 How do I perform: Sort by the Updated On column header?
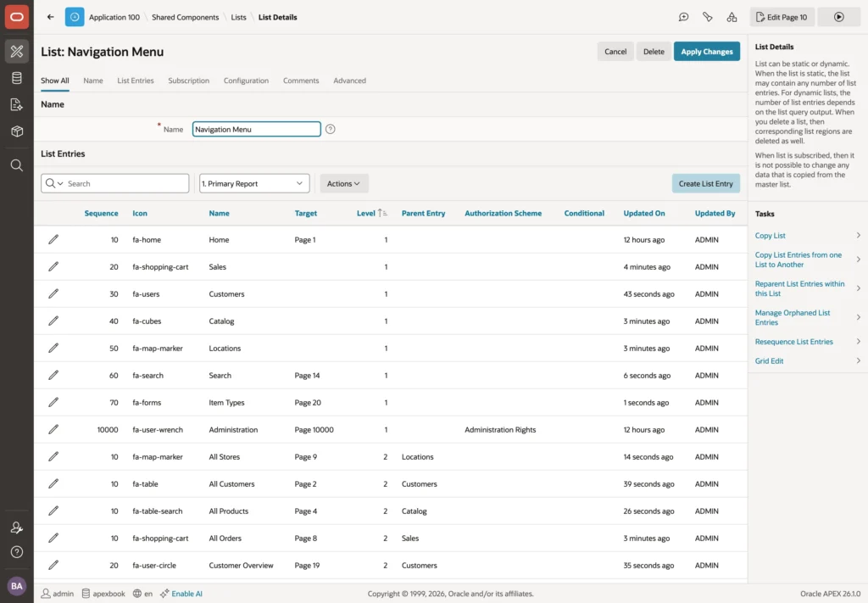click(x=644, y=213)
